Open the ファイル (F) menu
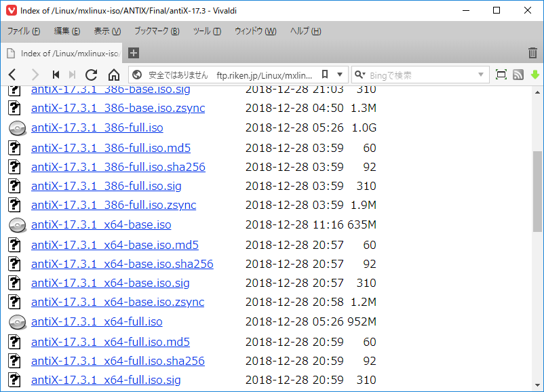 24,31
